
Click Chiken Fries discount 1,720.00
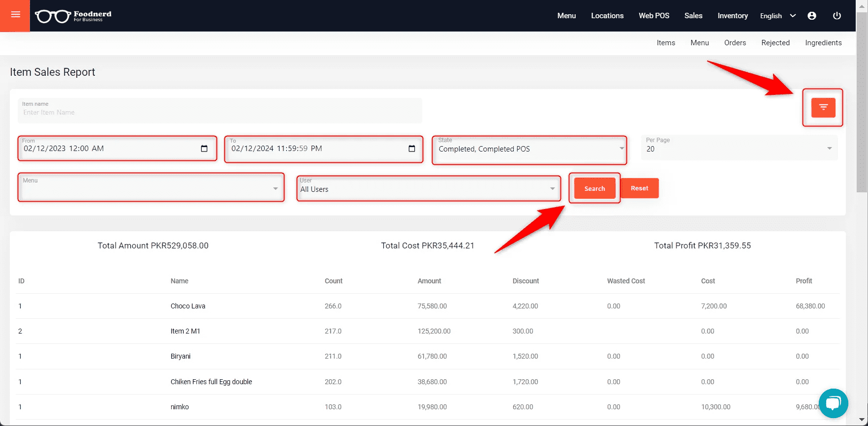525,382
